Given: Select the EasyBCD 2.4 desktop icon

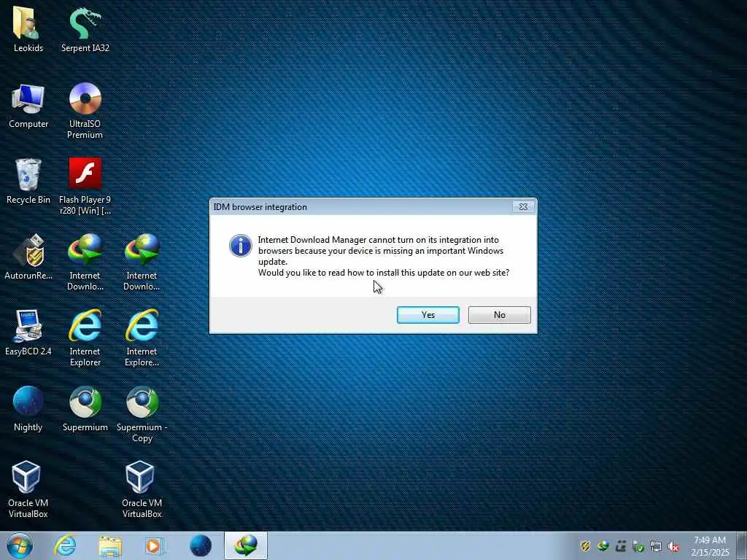Looking at the screenshot, I should pos(28,332).
